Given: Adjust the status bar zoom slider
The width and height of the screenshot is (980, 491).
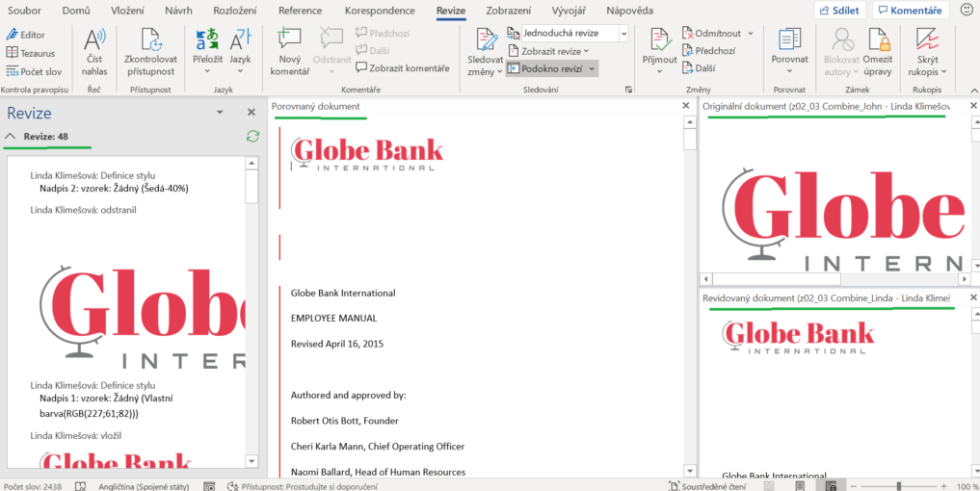Looking at the screenshot, I should coord(898,485).
